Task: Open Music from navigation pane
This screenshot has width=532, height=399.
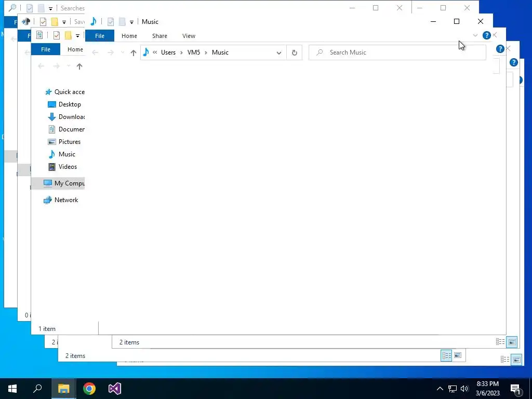Action: tap(61, 154)
